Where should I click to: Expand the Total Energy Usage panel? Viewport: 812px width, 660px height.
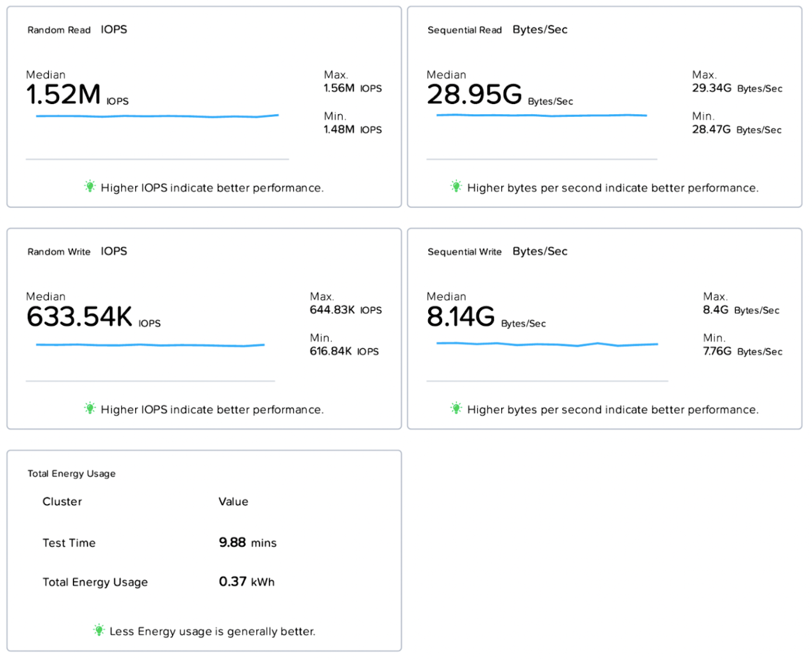(204, 550)
